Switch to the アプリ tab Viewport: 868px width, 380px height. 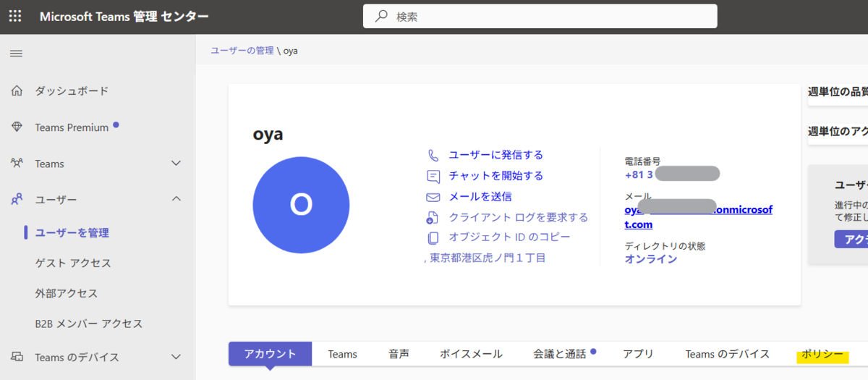(638, 354)
